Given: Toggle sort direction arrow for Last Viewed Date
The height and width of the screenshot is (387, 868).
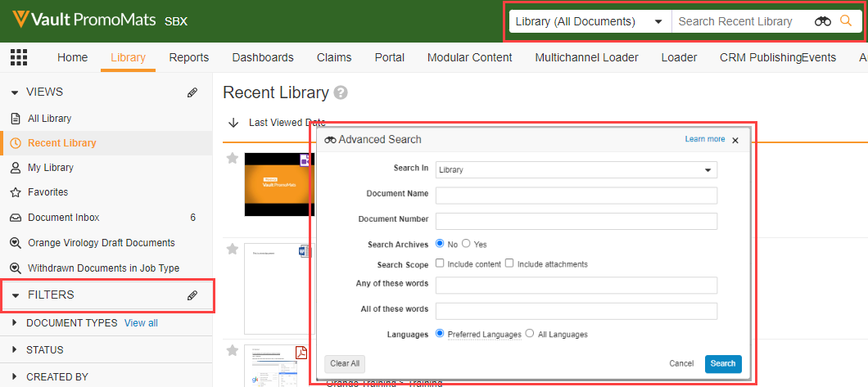Looking at the screenshot, I should pyautogui.click(x=233, y=123).
